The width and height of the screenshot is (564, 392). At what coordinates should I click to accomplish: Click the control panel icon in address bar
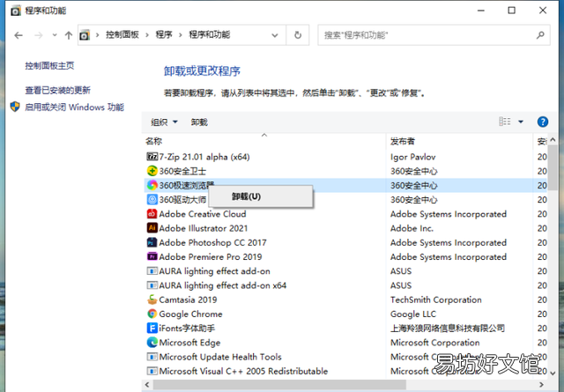tap(85, 35)
